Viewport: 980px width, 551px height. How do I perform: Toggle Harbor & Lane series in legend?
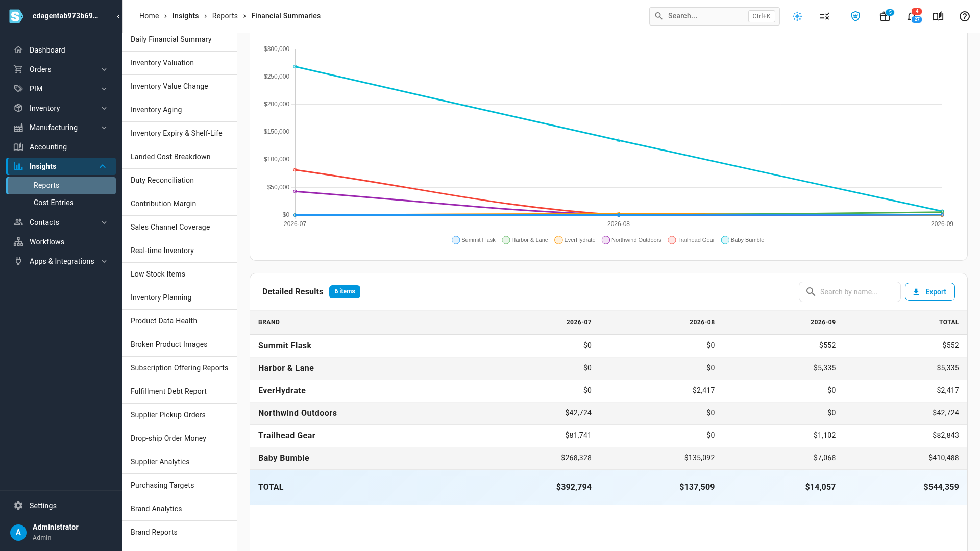[x=525, y=240]
